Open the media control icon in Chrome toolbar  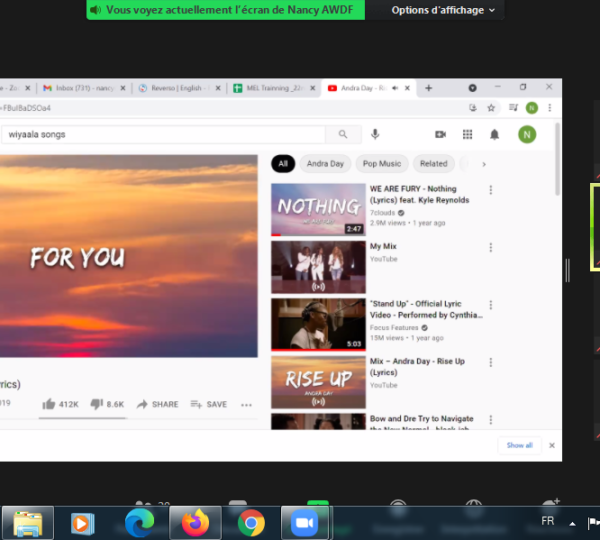(x=514, y=108)
